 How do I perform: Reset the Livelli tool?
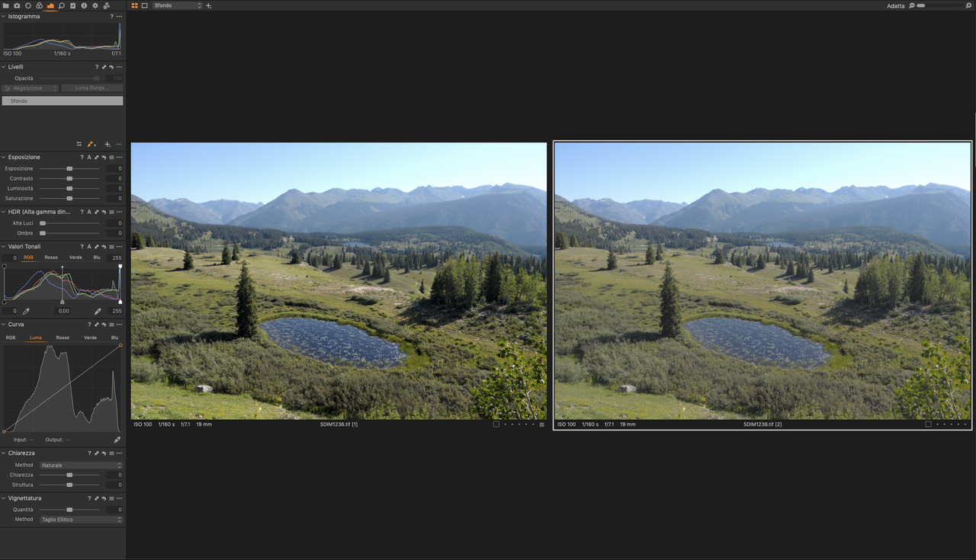coord(111,67)
